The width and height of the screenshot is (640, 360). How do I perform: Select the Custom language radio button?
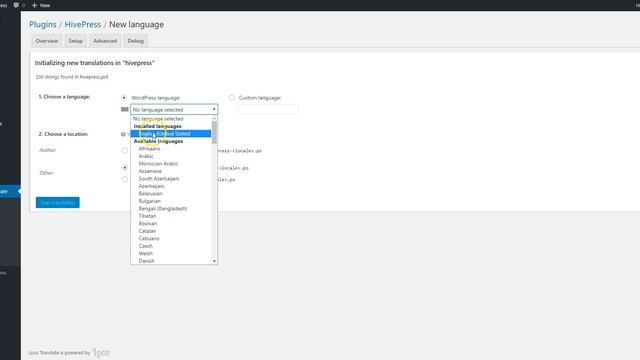click(x=231, y=98)
